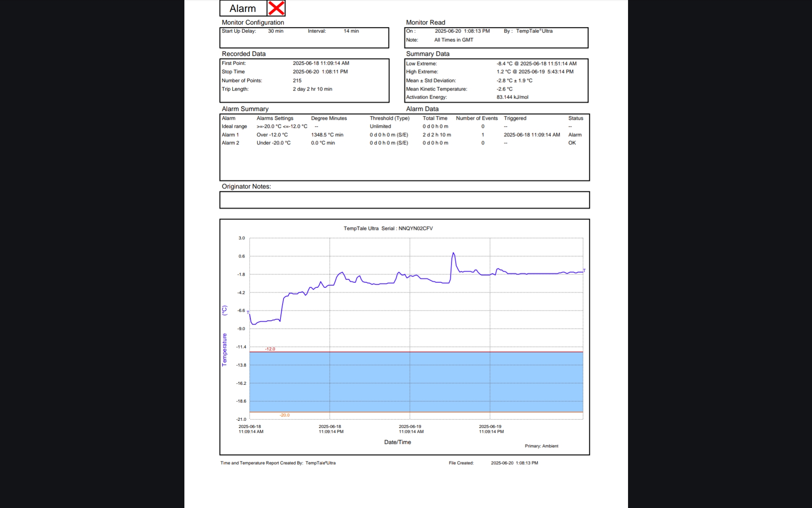Click chart title 'TempTale Ultra Serial : NNQYN02CFV'

388,228
